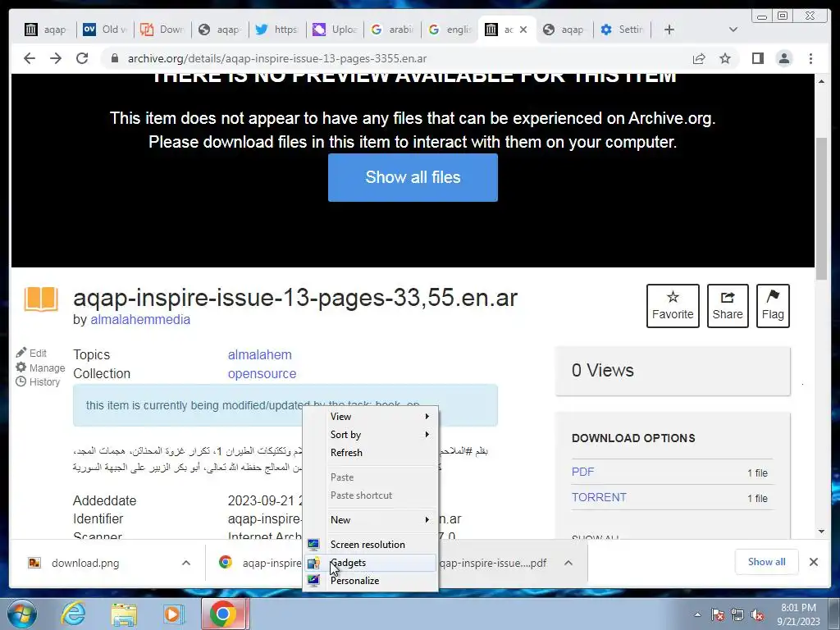Expand the View submenu in context menu

[x=370, y=416]
